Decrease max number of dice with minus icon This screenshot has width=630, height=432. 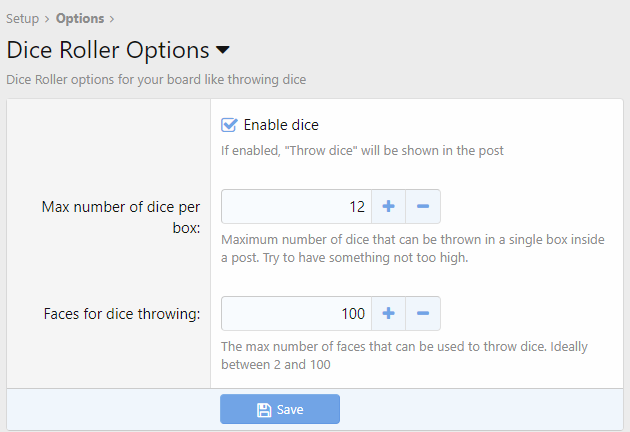[422, 207]
